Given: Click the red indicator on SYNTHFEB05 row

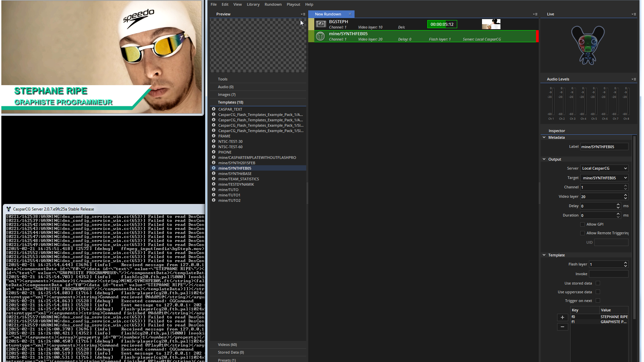Looking at the screenshot, I should point(537,36).
